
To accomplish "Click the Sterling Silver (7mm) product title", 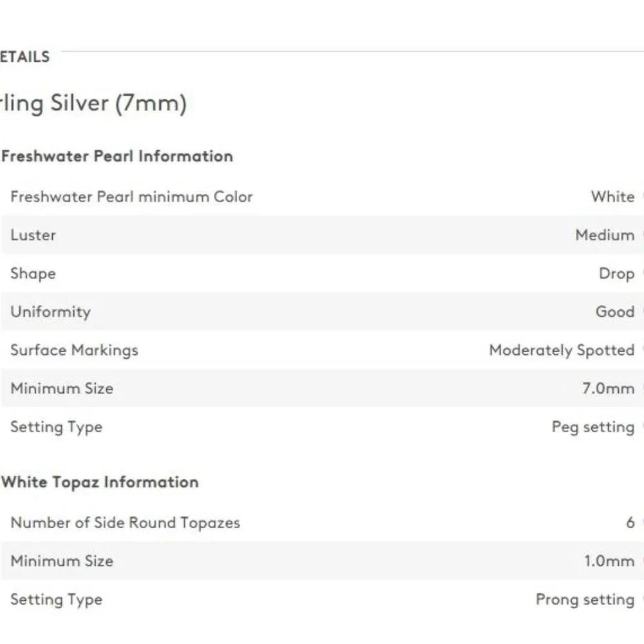I will (x=93, y=103).
